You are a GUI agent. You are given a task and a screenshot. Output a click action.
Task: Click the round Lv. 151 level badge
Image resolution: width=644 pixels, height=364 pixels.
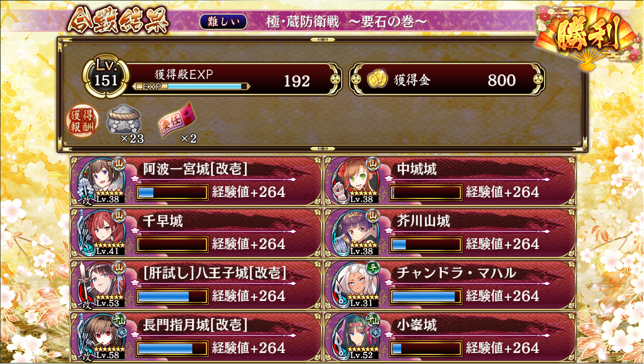point(106,77)
